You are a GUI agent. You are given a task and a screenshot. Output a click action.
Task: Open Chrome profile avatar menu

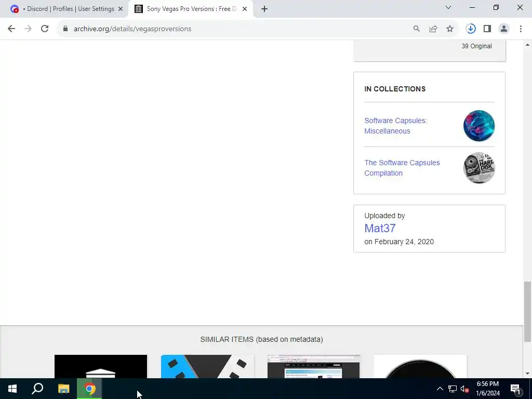[x=504, y=29]
